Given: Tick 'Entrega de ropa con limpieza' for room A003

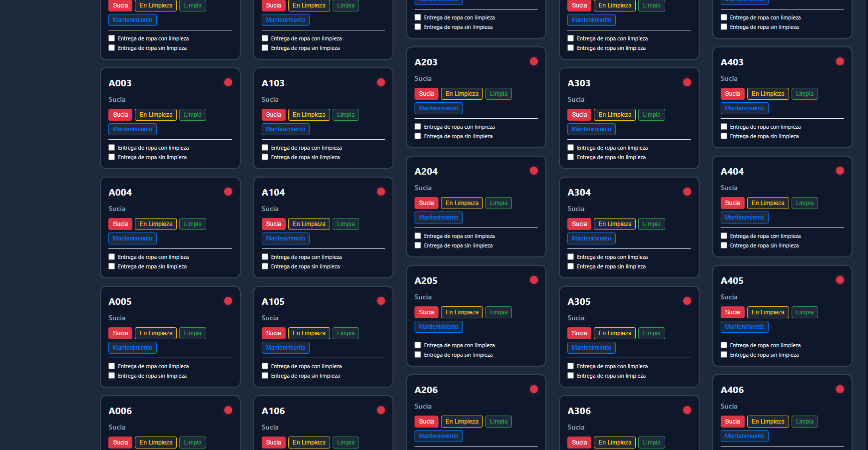Looking at the screenshot, I should (112, 148).
